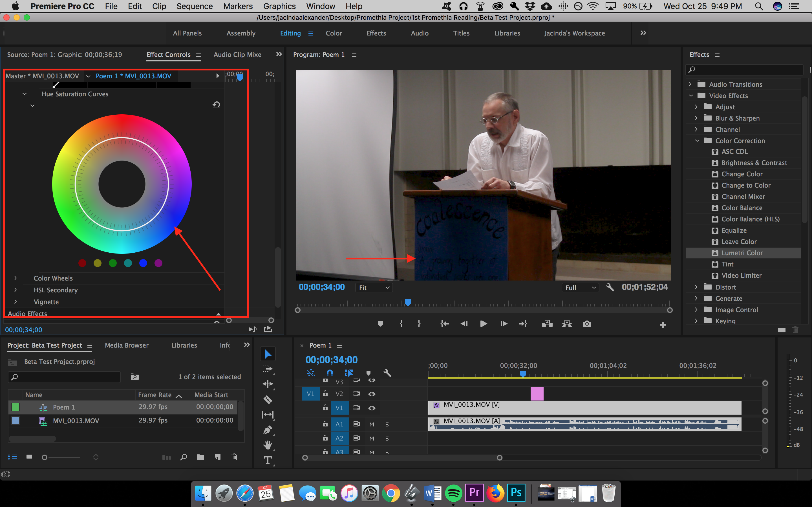The image size is (812, 507).
Task: Open the Sequence menu
Action: coord(194,6)
